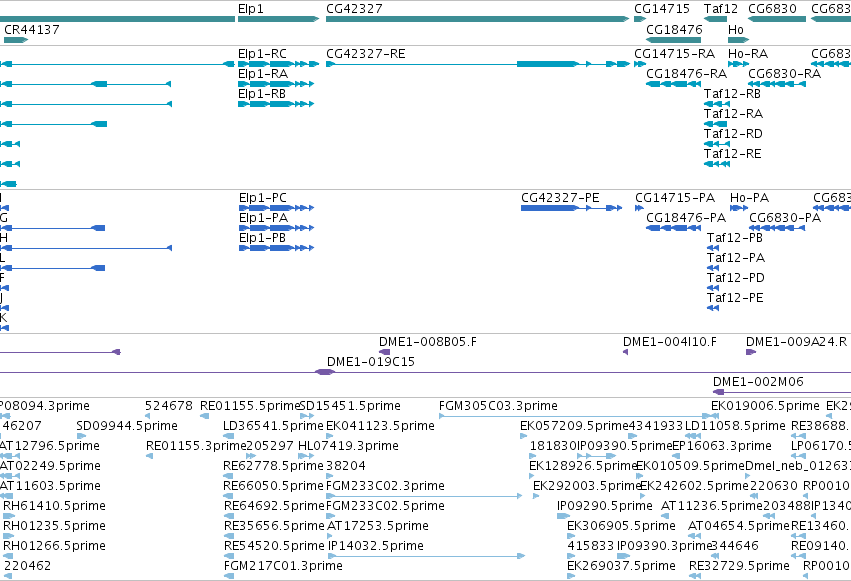The height and width of the screenshot is (581, 851).
Task: Select the Taf12 gene feature
Action: pos(715,19)
